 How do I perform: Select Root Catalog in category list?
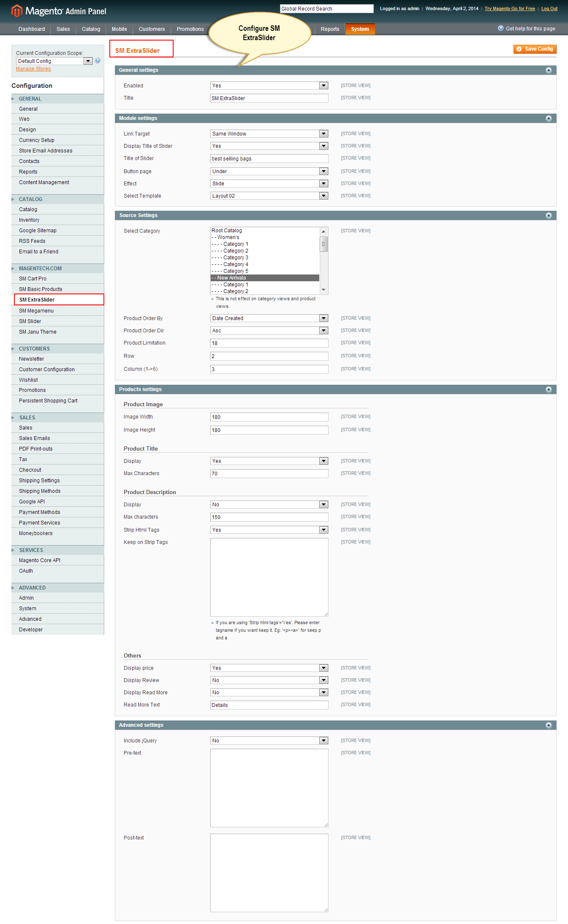tap(265, 231)
